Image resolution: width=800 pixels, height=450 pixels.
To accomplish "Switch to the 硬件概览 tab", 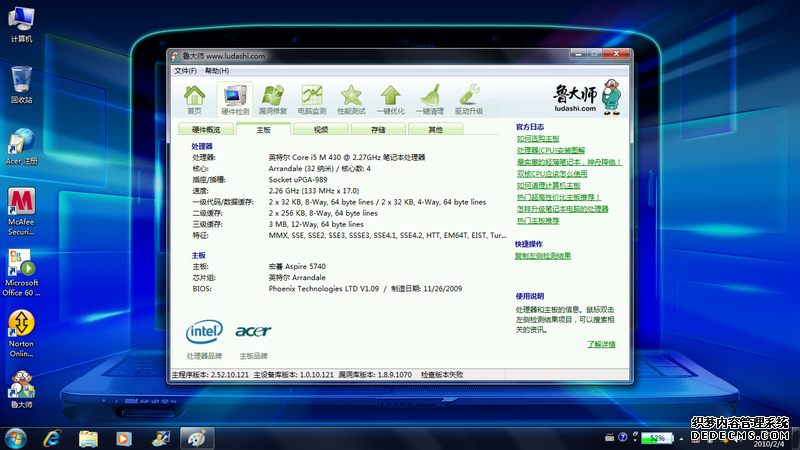I will coord(206,130).
